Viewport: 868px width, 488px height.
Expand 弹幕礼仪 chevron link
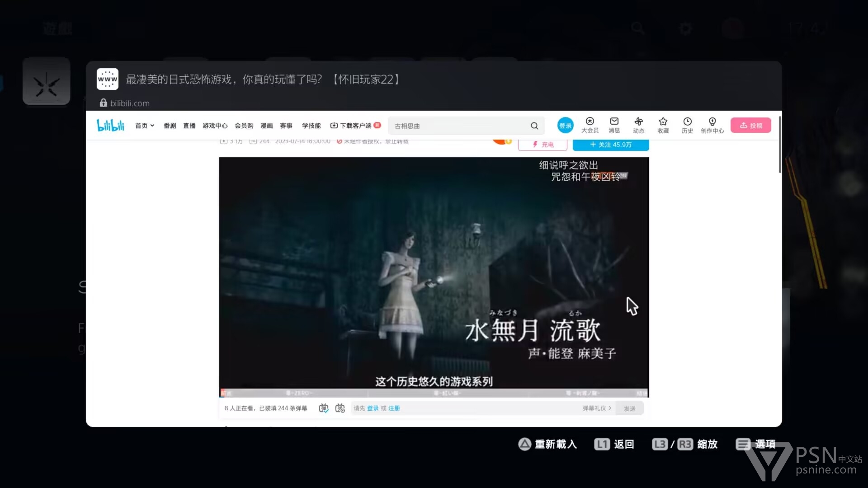coord(597,408)
